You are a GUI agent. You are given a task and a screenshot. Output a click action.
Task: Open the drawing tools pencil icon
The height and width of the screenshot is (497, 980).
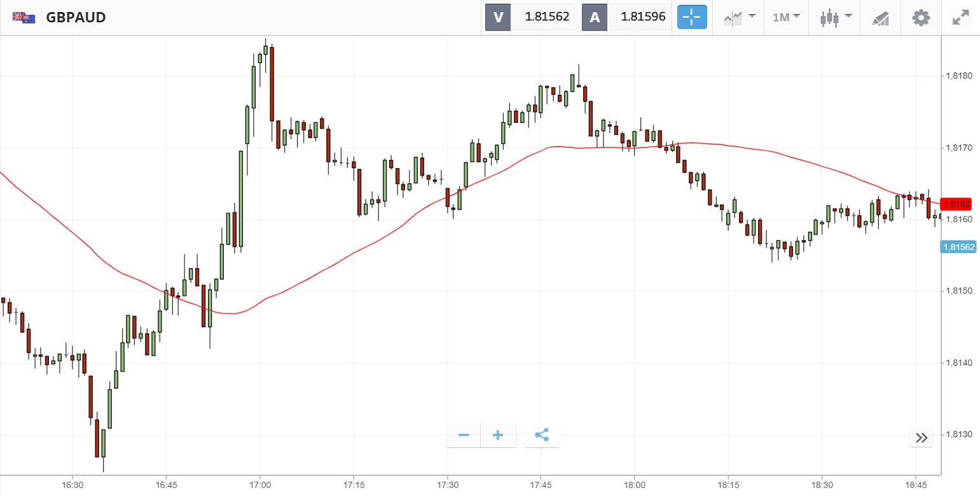click(x=880, y=17)
